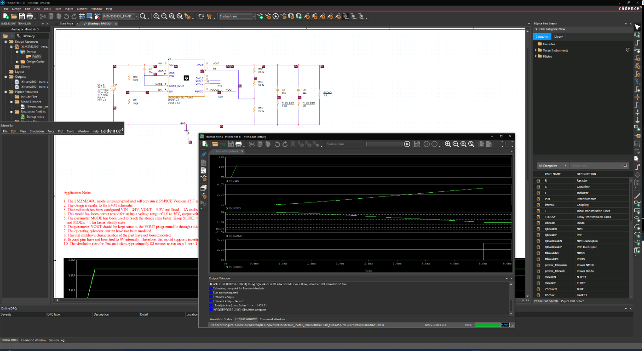Cut selection with the main toolbar scissors
The height and width of the screenshot is (351, 644).
pos(43,16)
